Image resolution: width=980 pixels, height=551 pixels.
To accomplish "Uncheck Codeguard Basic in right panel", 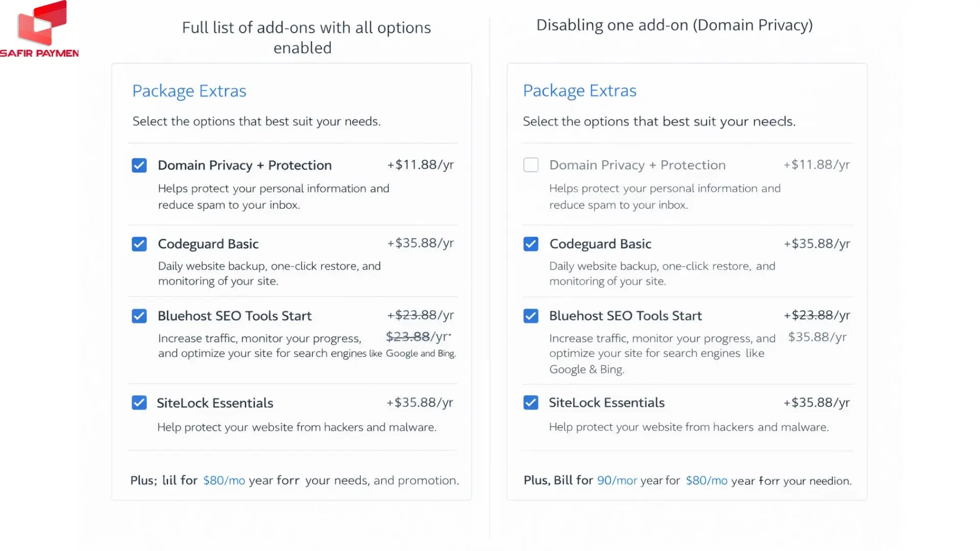I will coord(531,244).
